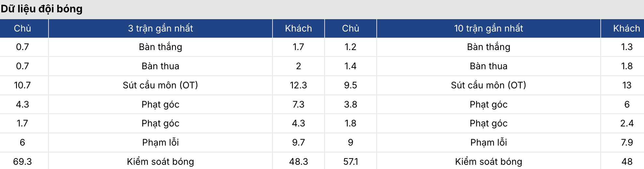
Task: Select the "10 trận gần nhất" column header
Action: (488, 28)
